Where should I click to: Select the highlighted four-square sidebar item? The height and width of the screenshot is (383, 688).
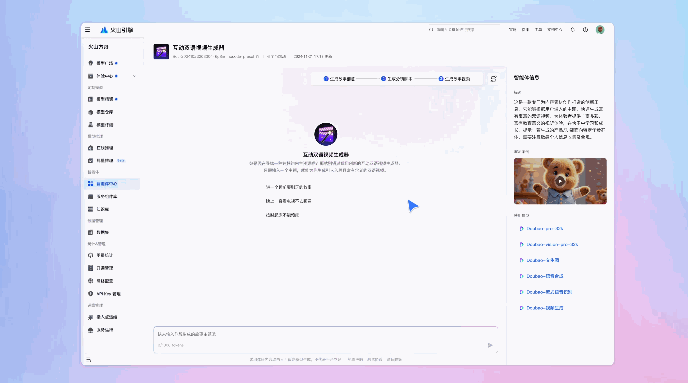[112, 184]
